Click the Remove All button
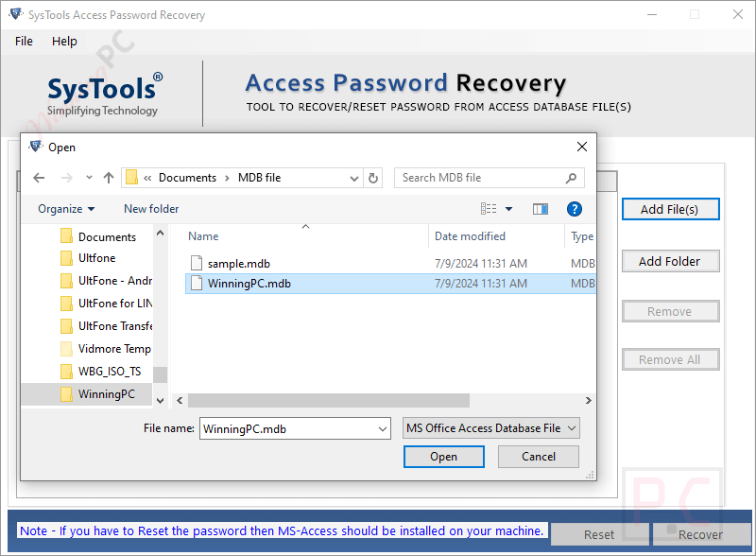Screen dimensions: 756x556 pos(670,359)
